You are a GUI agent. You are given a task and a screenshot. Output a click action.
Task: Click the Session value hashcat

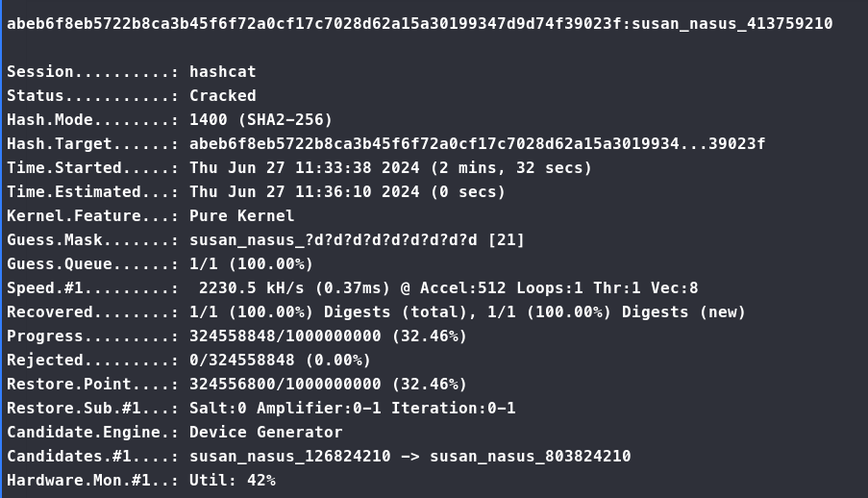click(222, 72)
